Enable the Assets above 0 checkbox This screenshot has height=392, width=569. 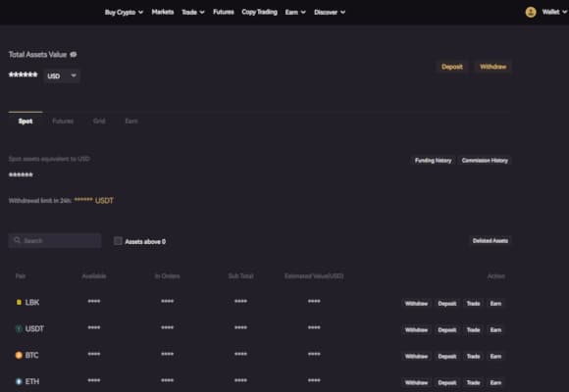coord(118,241)
